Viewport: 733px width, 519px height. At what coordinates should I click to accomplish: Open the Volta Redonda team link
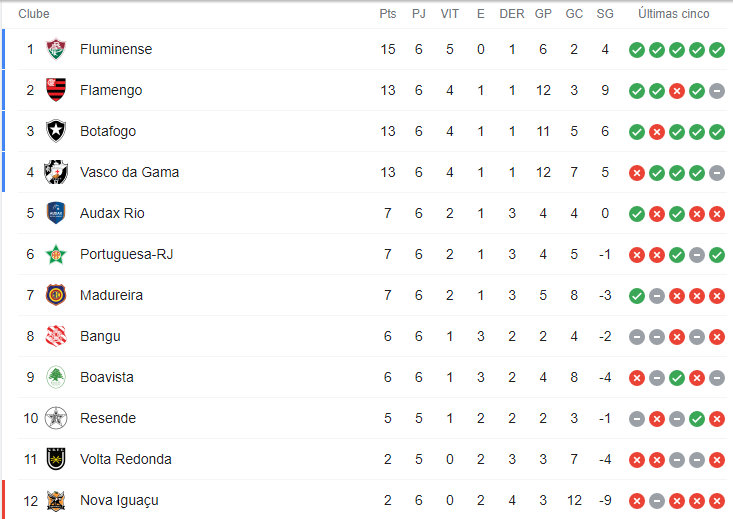click(x=126, y=459)
